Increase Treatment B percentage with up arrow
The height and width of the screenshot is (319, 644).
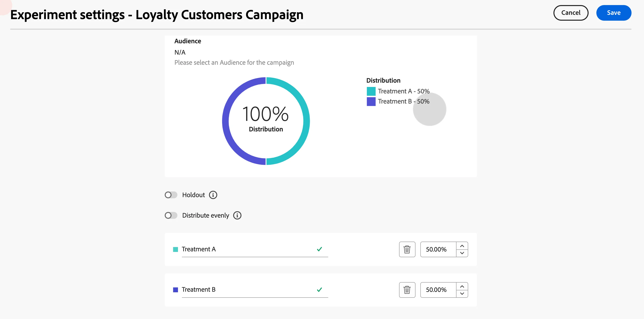pyautogui.click(x=462, y=286)
